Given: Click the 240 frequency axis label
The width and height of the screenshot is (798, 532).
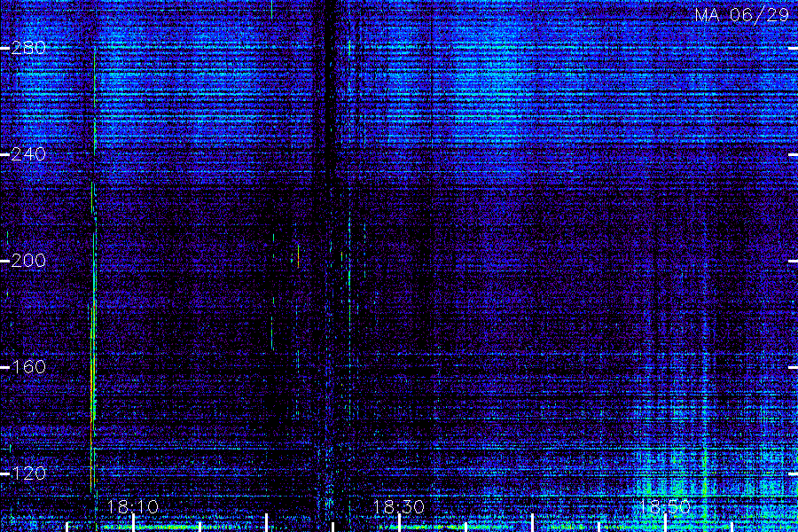Looking at the screenshot, I should [x=28, y=154].
